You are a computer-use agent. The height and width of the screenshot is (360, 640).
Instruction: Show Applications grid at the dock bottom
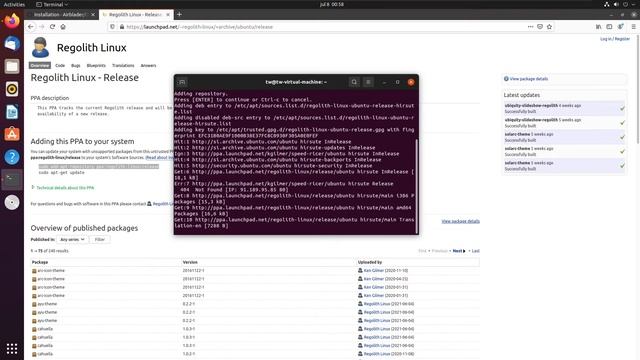(x=12, y=348)
